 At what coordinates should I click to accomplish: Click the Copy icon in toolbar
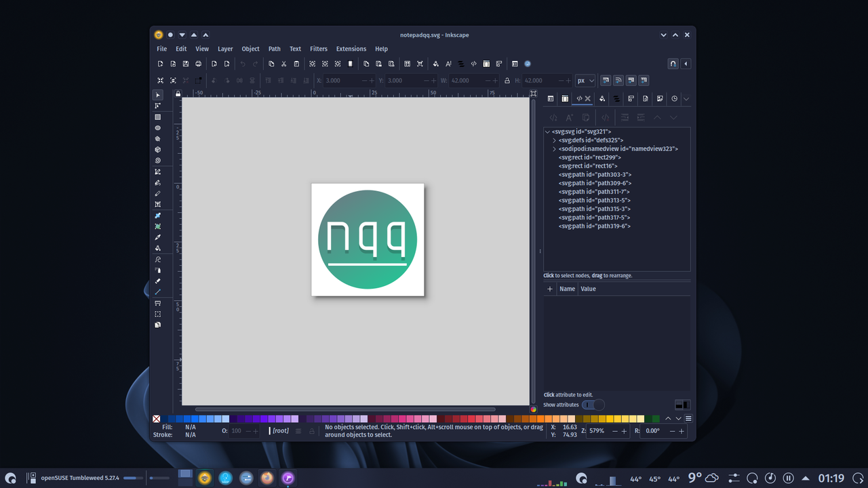click(x=271, y=64)
